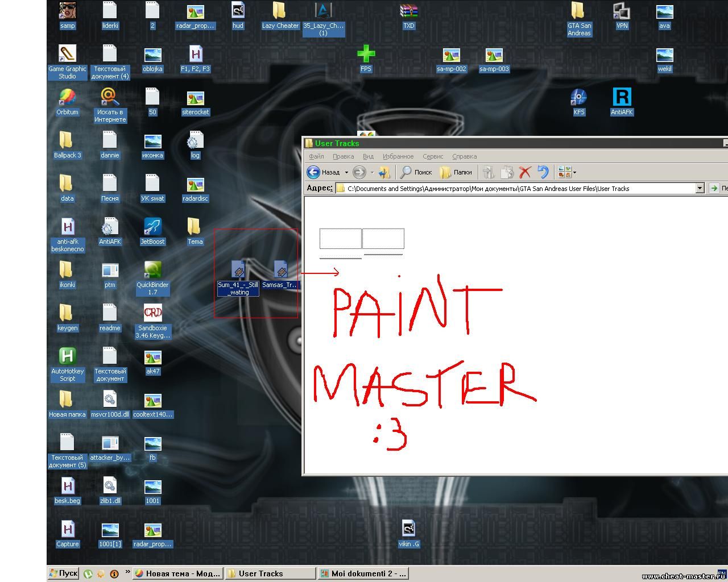The image size is (728, 582).
Task: Open the Избранное menu
Action: [x=398, y=156]
